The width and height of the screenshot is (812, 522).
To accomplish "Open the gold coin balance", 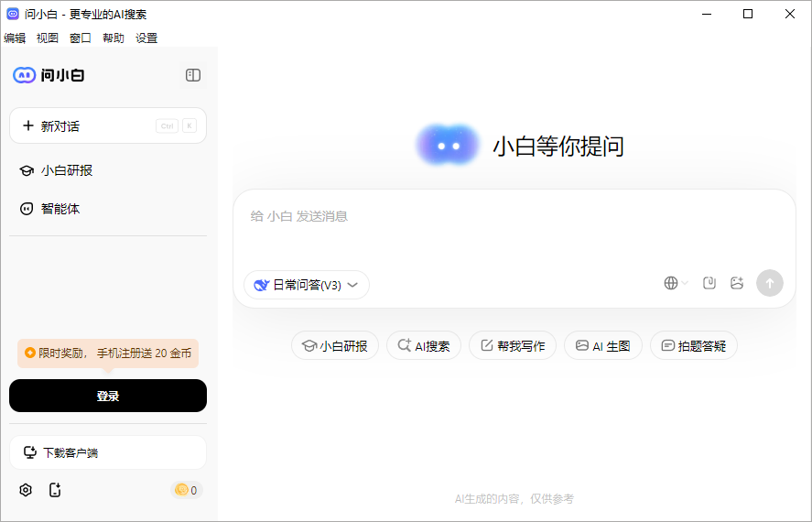I will 186,490.
